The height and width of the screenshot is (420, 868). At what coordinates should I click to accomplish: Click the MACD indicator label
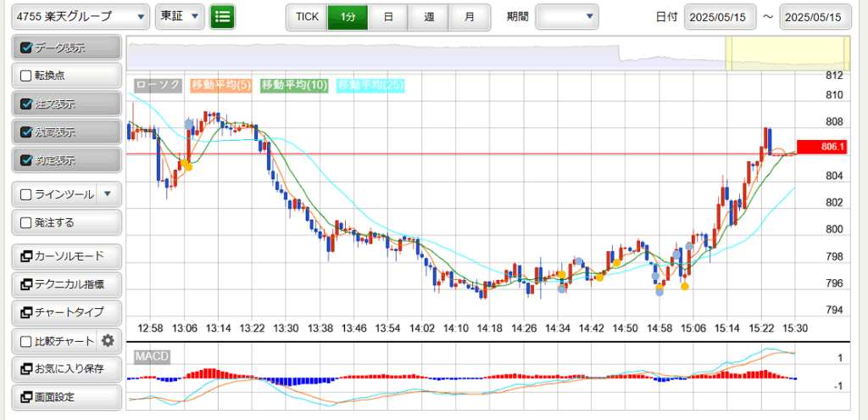point(152,356)
